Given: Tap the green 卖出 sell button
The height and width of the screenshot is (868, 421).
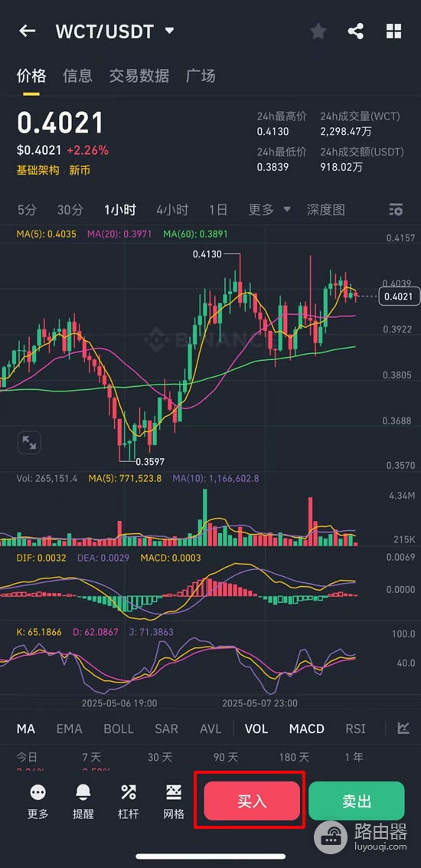Looking at the screenshot, I should point(356,801).
